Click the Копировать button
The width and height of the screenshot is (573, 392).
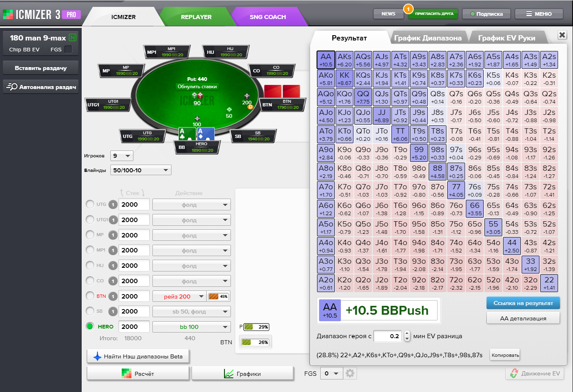pyautogui.click(x=505, y=355)
